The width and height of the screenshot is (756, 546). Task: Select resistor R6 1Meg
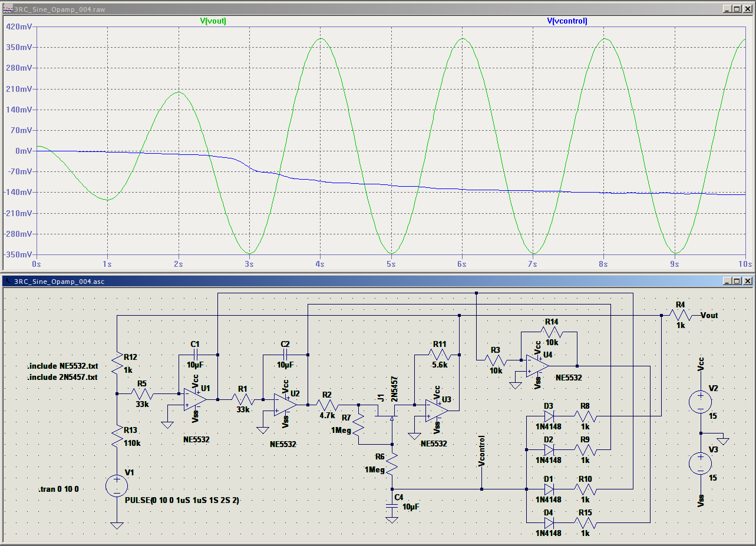point(392,465)
